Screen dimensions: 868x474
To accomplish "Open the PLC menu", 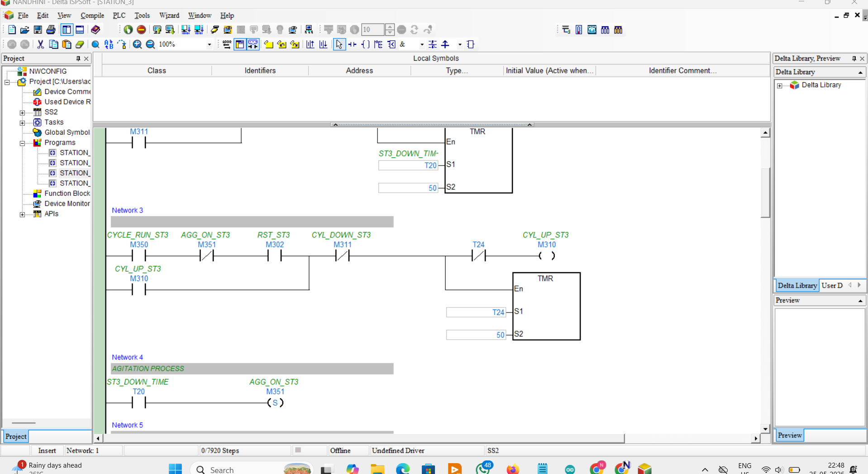I will [119, 15].
